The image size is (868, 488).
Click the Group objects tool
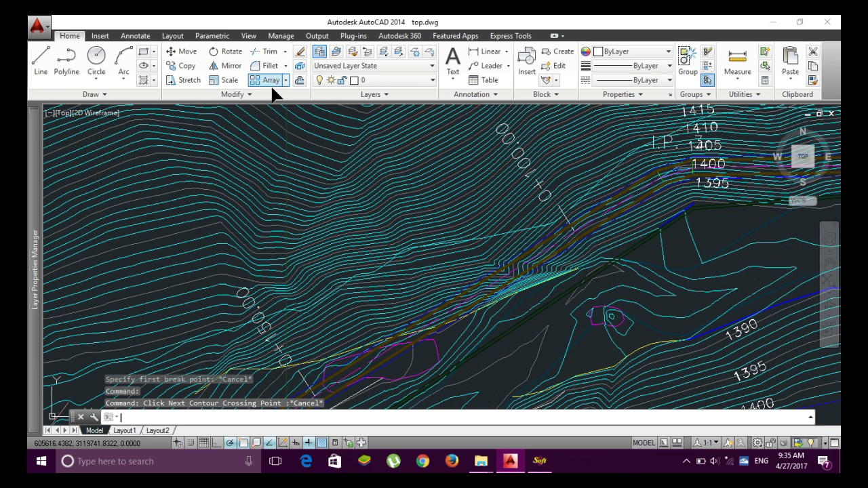click(688, 62)
